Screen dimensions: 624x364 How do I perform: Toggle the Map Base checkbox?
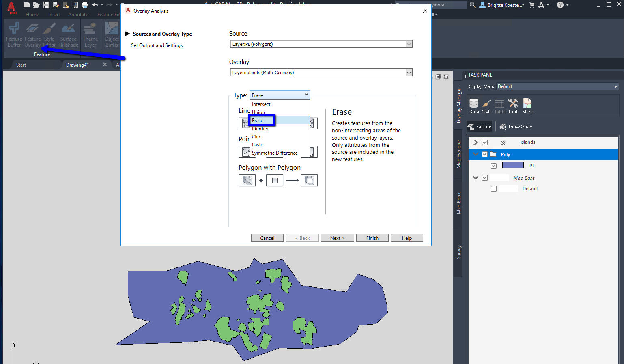tap(484, 178)
